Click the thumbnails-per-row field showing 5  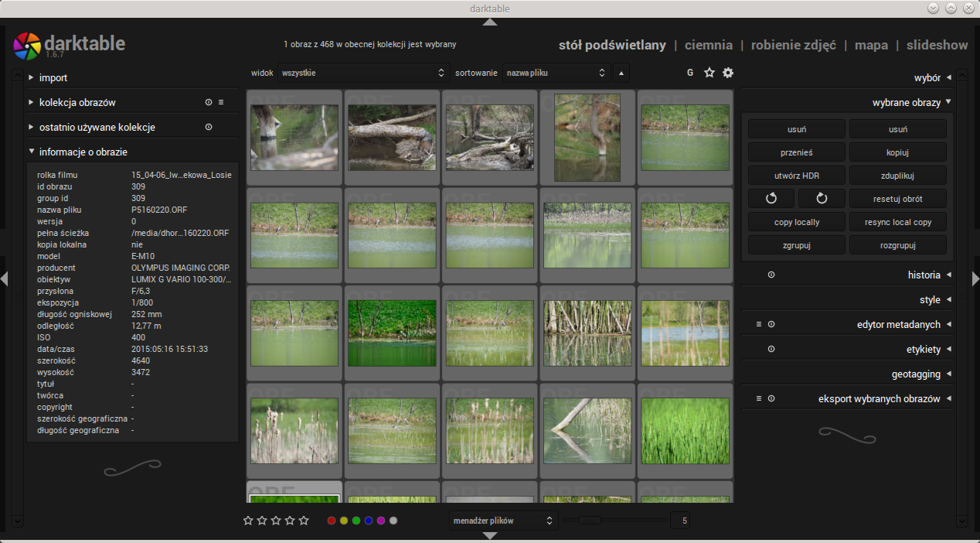click(x=681, y=521)
